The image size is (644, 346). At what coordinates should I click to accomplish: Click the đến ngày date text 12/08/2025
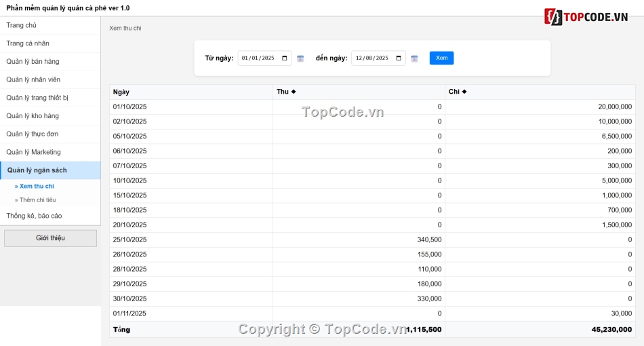(371, 58)
